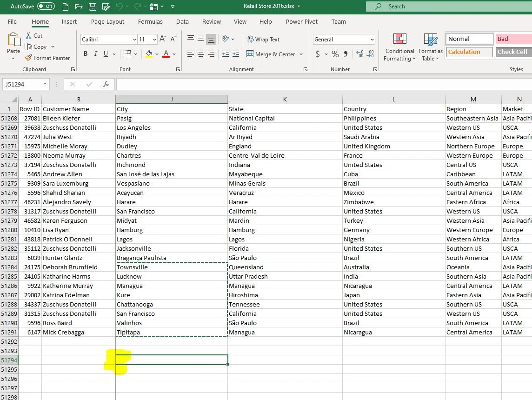Apply Percent number style
The image size is (532, 400).
tap(335, 54)
